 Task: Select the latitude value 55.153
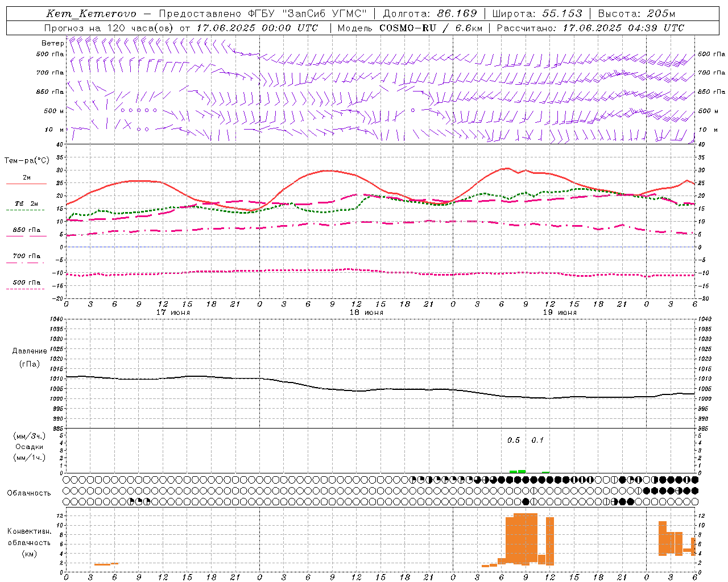(562, 14)
